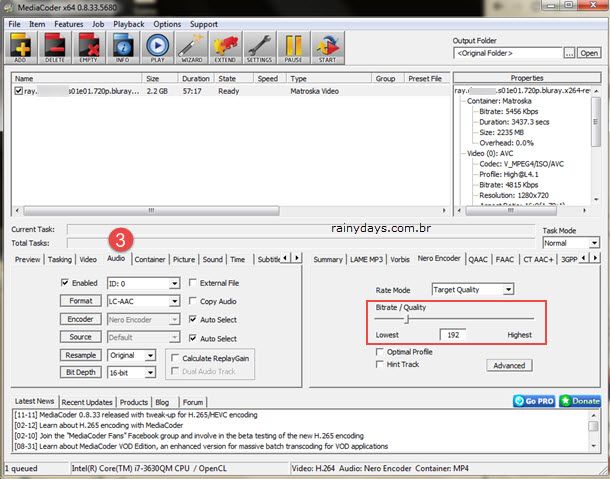The width and height of the screenshot is (610, 479).
Task: Enable Calculate ReplayGain checkbox
Action: point(175,358)
